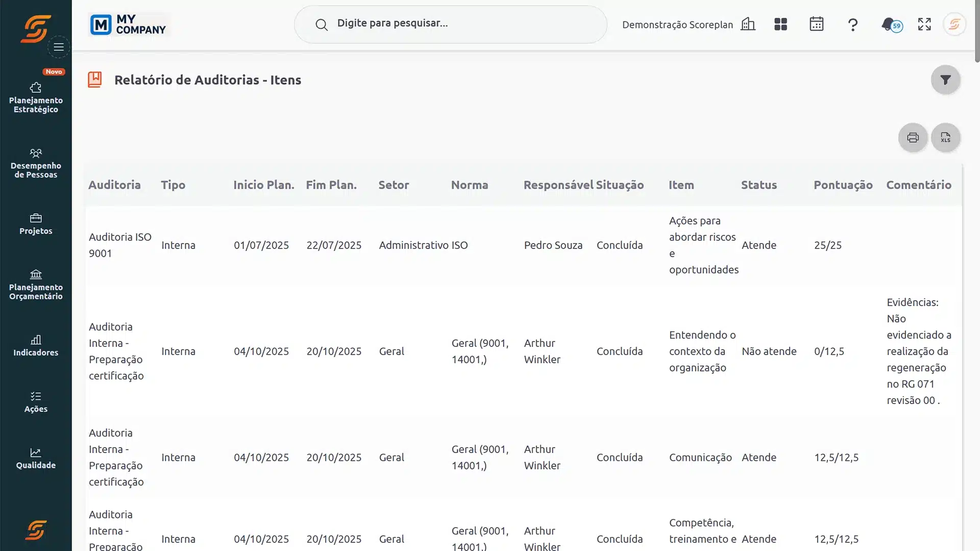Navigate to the Qualidade module
Screen dimensions: 980x551
[x=36, y=458]
